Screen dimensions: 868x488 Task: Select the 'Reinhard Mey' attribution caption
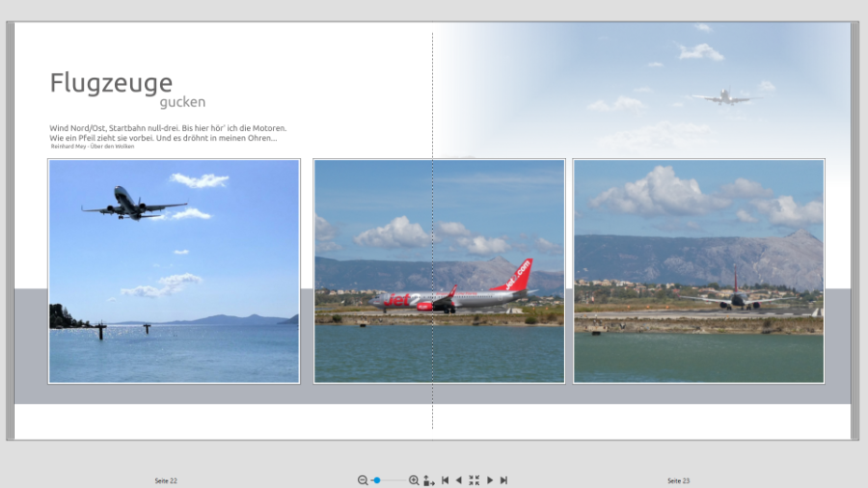click(x=98, y=147)
